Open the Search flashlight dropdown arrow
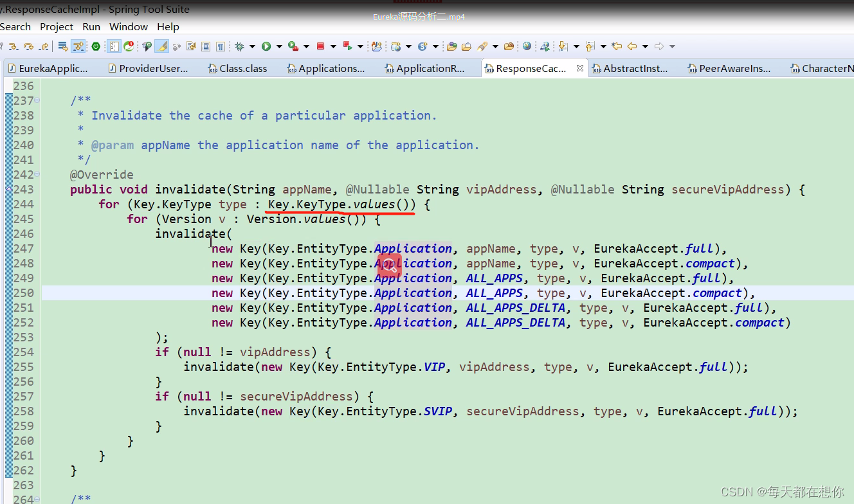Screen dimensions: 854x504 click(x=495, y=46)
